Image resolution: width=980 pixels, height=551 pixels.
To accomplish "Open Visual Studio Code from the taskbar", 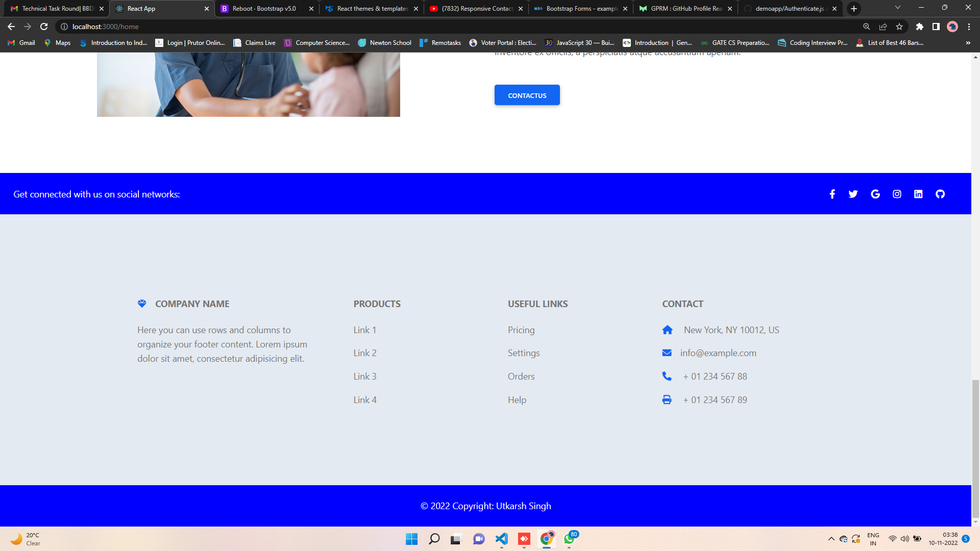I will (x=502, y=539).
